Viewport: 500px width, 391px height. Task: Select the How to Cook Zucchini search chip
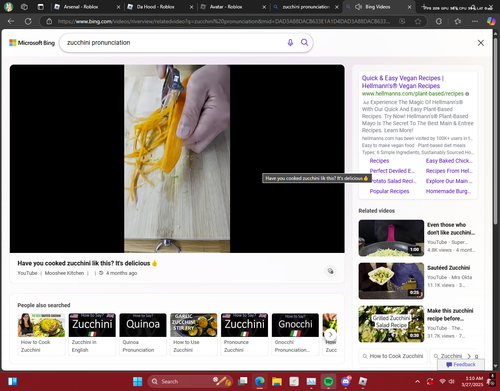[x=393, y=356]
